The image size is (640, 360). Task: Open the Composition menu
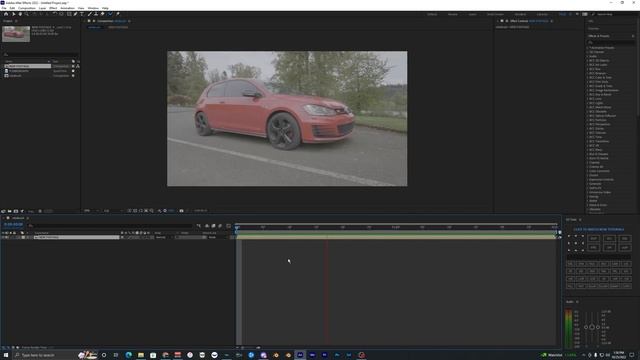(x=27, y=8)
